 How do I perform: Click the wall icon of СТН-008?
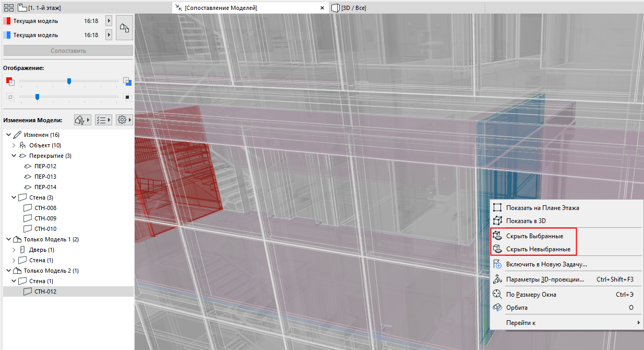28,208
